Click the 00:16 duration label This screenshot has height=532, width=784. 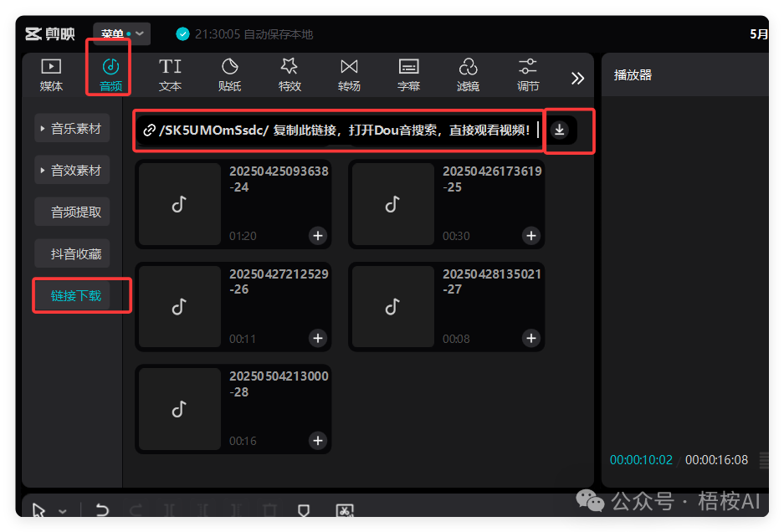coord(243,441)
